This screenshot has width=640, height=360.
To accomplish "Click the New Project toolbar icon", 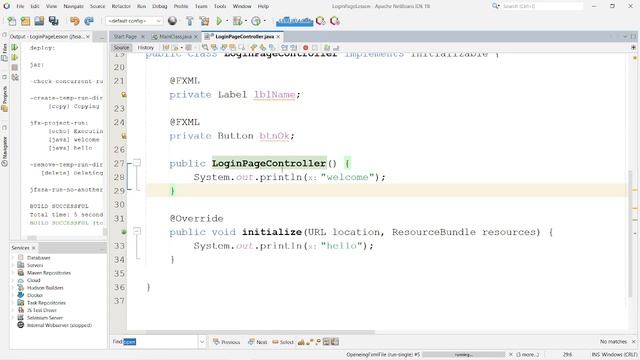I will [25, 21].
